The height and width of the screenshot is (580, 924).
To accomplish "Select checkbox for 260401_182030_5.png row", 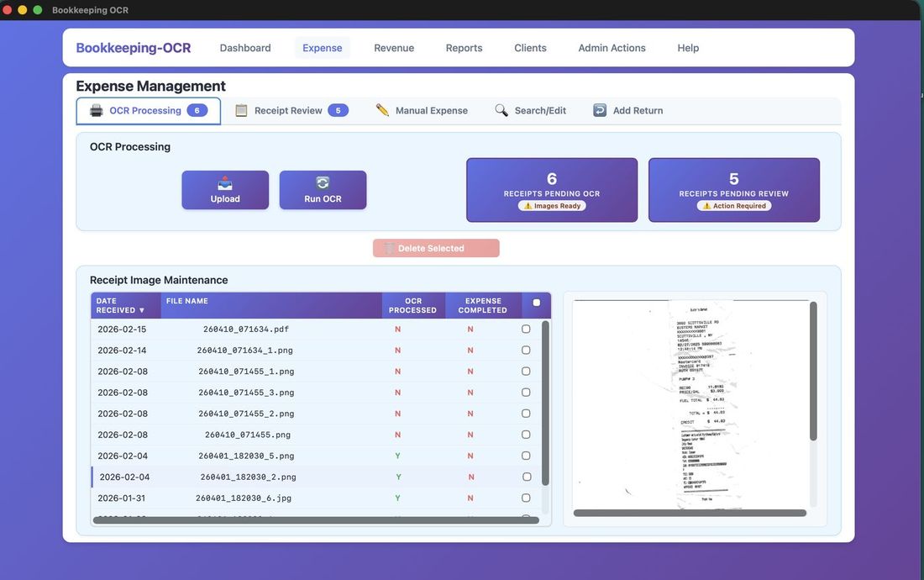I will click(x=526, y=456).
